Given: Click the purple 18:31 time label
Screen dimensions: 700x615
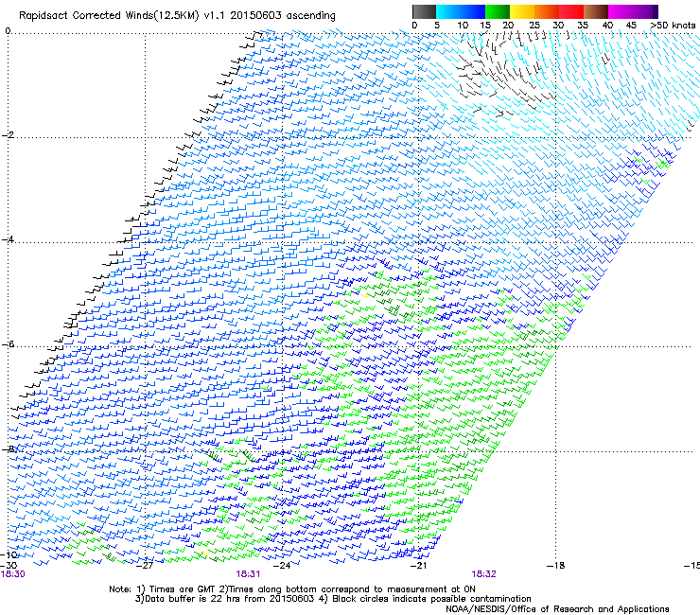Looking at the screenshot, I should click(248, 574).
